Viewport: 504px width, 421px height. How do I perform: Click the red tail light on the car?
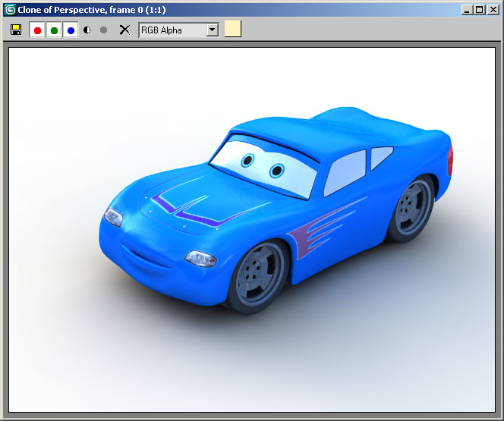(x=450, y=159)
